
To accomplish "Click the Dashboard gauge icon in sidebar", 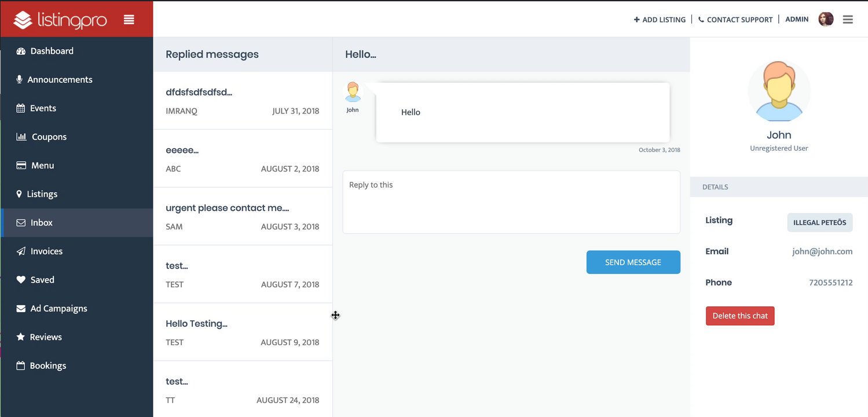I will (21, 51).
